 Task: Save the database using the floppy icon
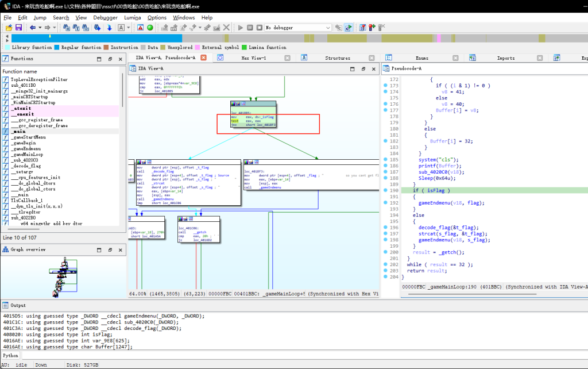point(18,28)
